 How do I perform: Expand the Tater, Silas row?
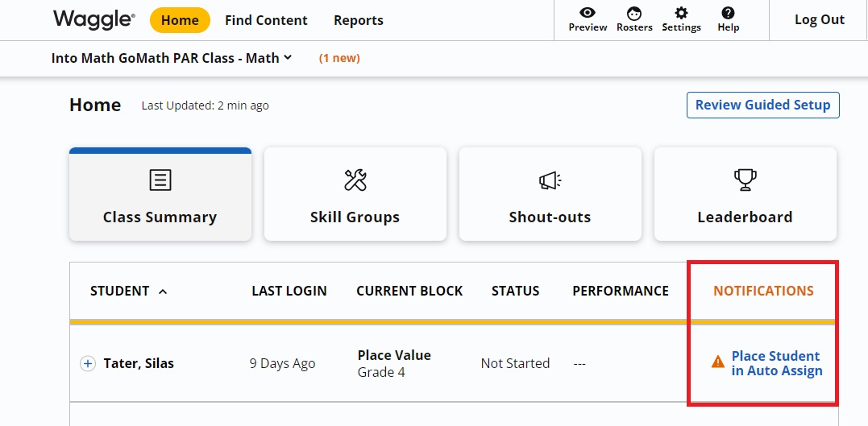88,363
